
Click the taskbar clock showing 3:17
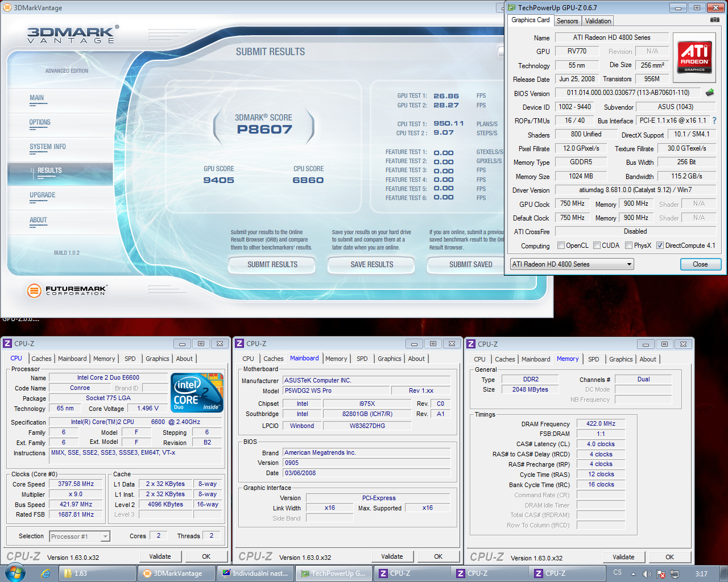pos(701,574)
